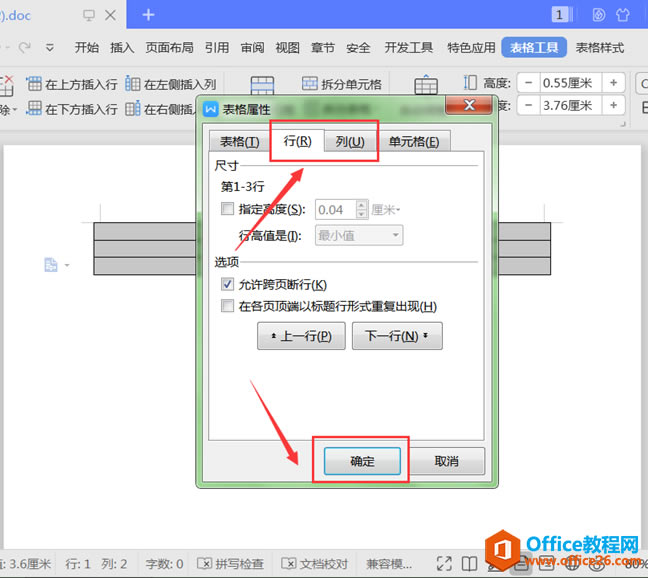
Task: Open the 开发工具 ribbon tab
Action: [x=409, y=48]
